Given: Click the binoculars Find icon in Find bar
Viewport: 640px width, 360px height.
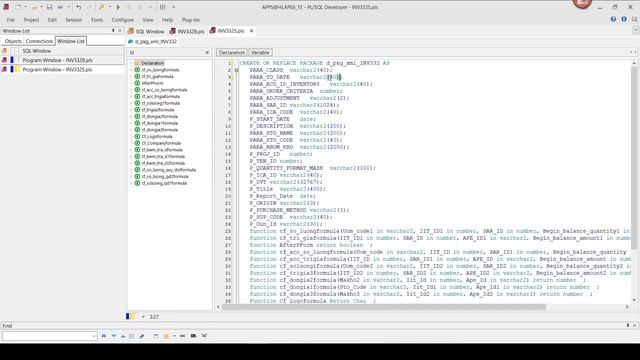Looking at the screenshot, I should pyautogui.click(x=104, y=336).
